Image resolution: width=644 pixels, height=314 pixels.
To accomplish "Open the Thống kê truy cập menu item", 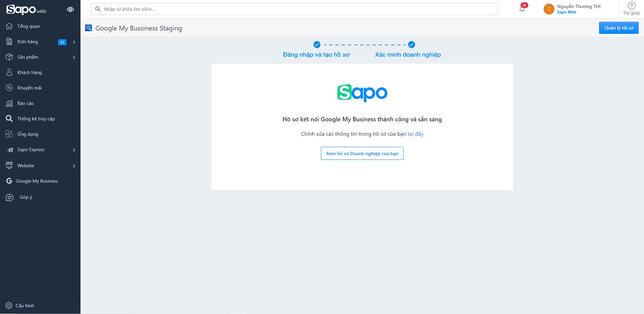I will (40, 119).
